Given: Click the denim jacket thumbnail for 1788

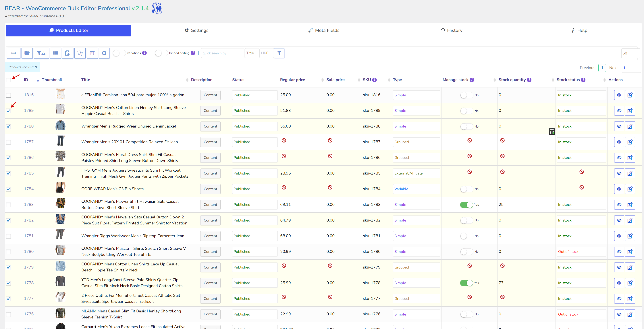Looking at the screenshot, I should pyautogui.click(x=60, y=125).
